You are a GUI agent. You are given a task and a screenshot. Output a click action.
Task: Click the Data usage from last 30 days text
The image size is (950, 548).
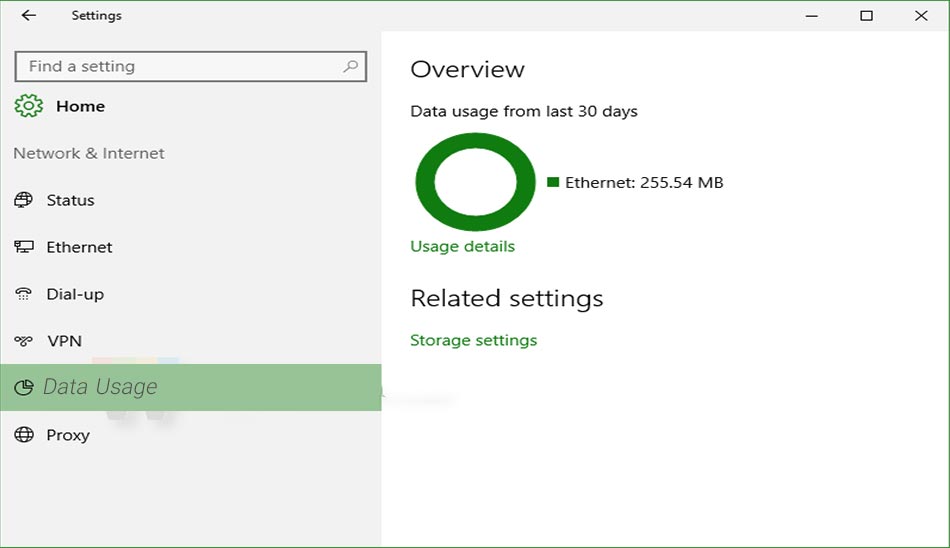point(523,111)
